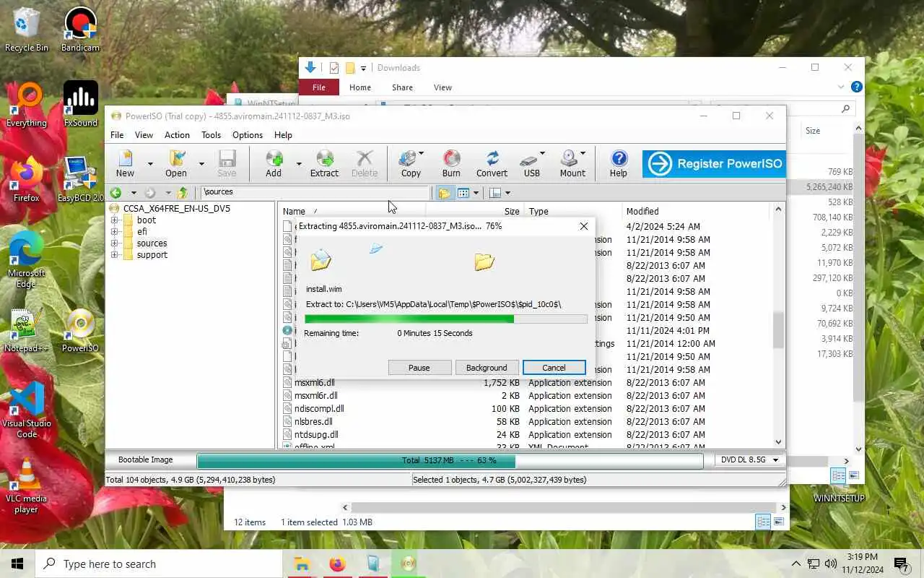Click the layout pane icon in navigation bar
Image resolution: width=924 pixels, height=578 pixels.
(x=495, y=193)
